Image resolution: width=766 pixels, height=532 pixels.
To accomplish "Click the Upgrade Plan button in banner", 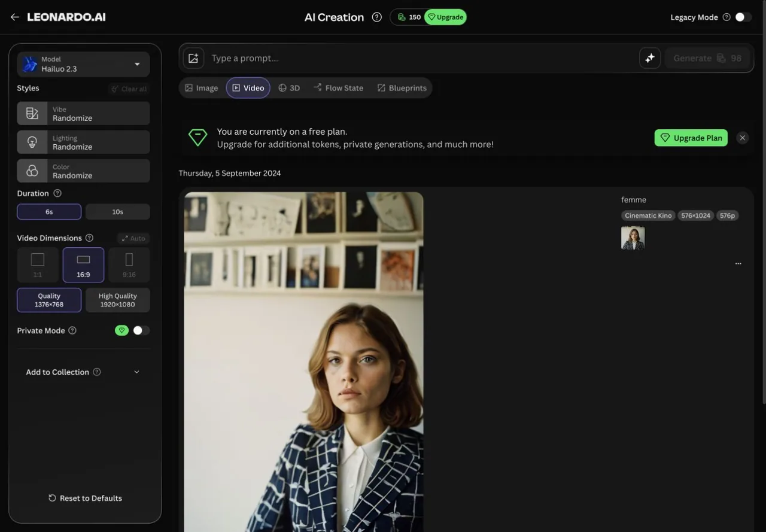I will (691, 138).
